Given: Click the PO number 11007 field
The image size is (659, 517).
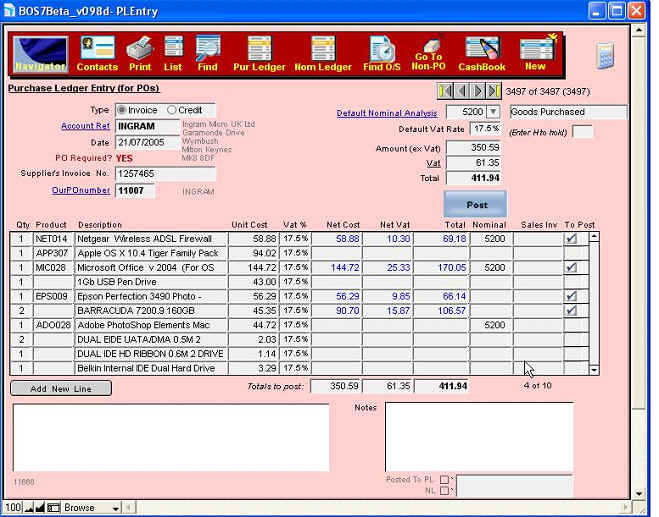Looking at the screenshot, I should point(135,191).
